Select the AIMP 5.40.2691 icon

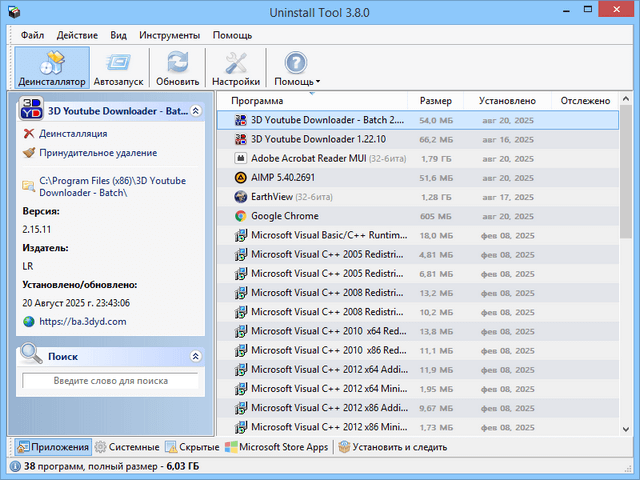[240, 178]
